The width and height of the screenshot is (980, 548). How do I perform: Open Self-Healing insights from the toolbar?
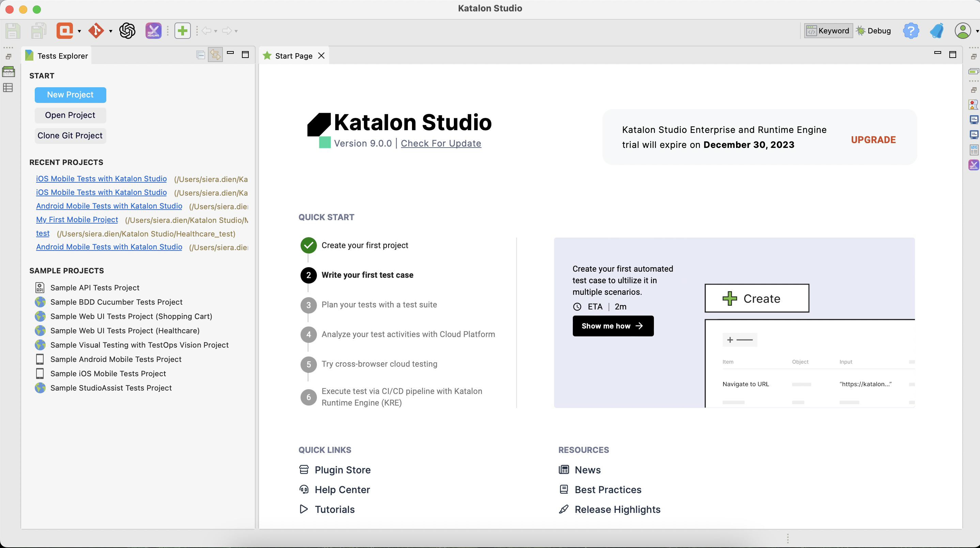tap(153, 30)
